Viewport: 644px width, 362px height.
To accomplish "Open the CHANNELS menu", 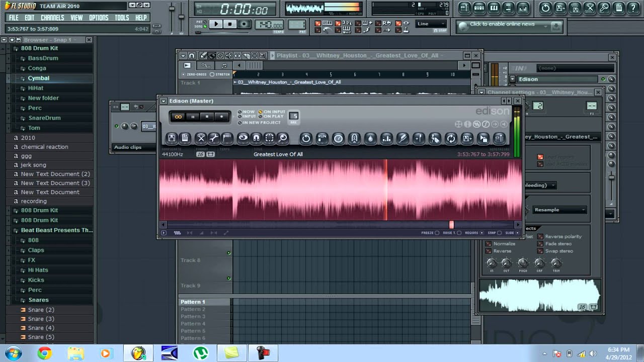I will pos(52,18).
